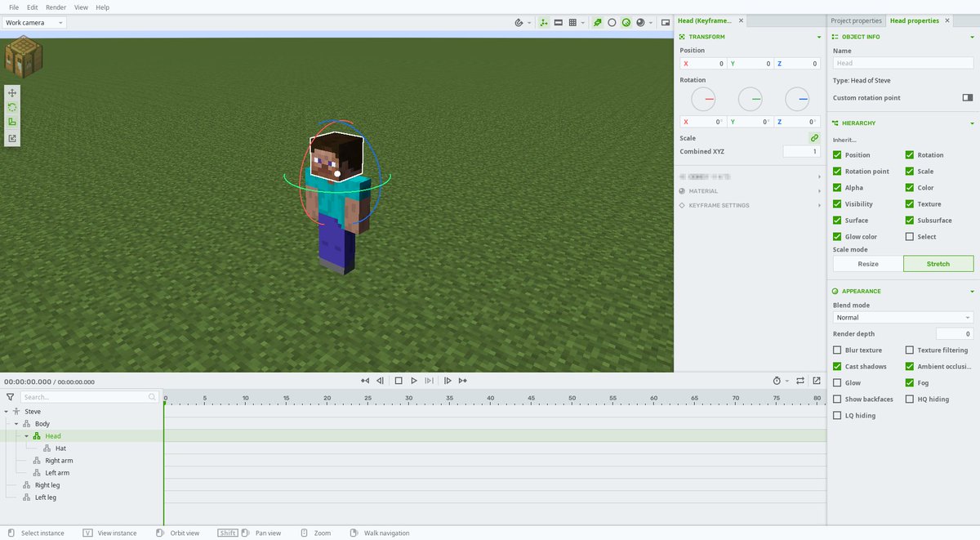Adjust the blue Z rotation dial

[797, 99]
